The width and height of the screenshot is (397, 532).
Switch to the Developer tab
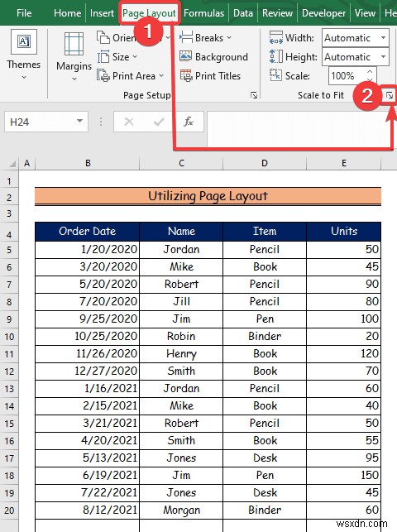[323, 13]
